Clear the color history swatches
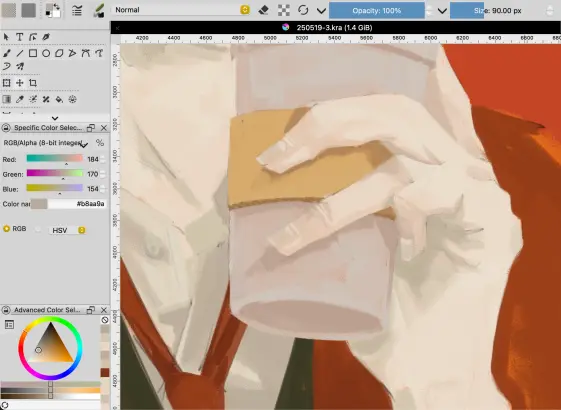 coord(105,320)
